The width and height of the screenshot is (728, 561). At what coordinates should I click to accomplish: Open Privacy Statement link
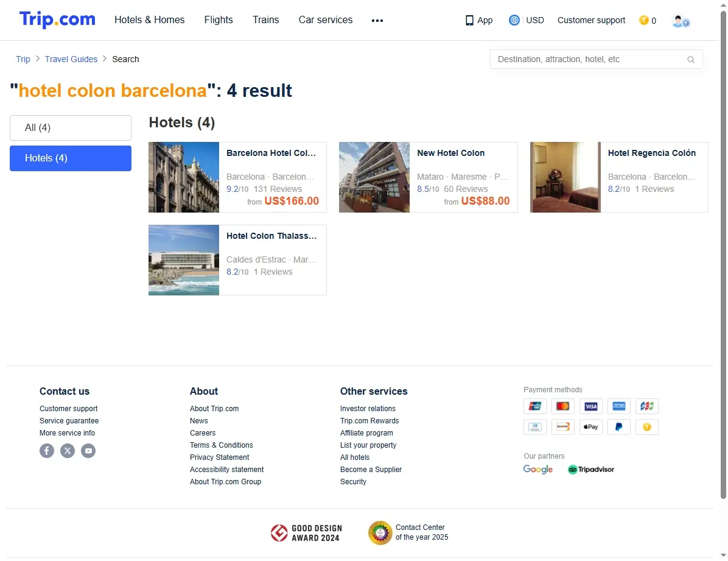tap(219, 457)
